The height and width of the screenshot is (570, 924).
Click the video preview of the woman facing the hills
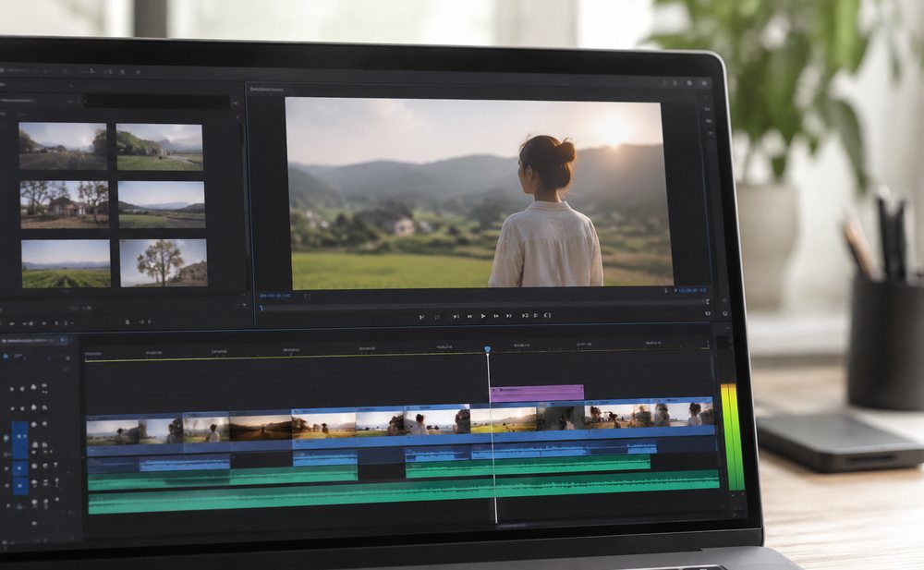(479, 193)
